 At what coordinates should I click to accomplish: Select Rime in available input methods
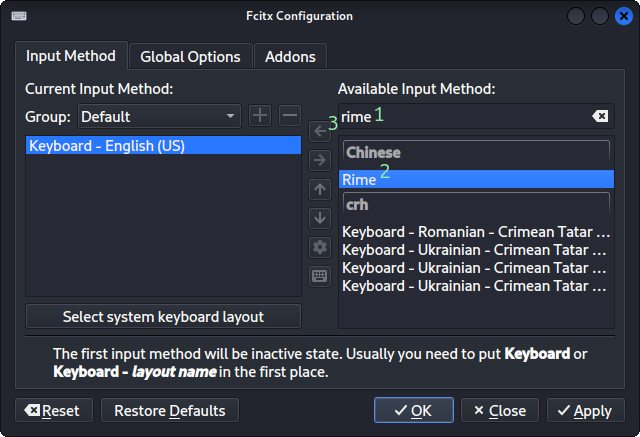pyautogui.click(x=475, y=180)
